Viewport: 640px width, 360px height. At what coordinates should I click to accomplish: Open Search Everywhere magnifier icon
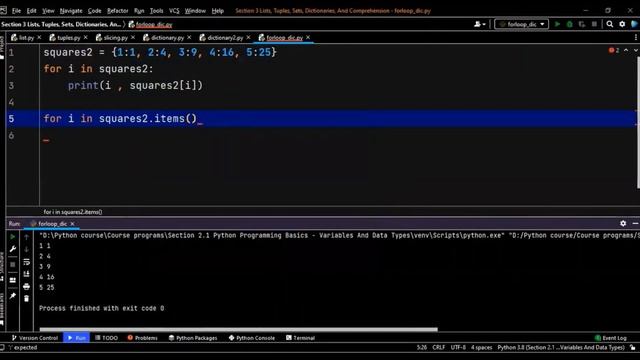(610, 24)
